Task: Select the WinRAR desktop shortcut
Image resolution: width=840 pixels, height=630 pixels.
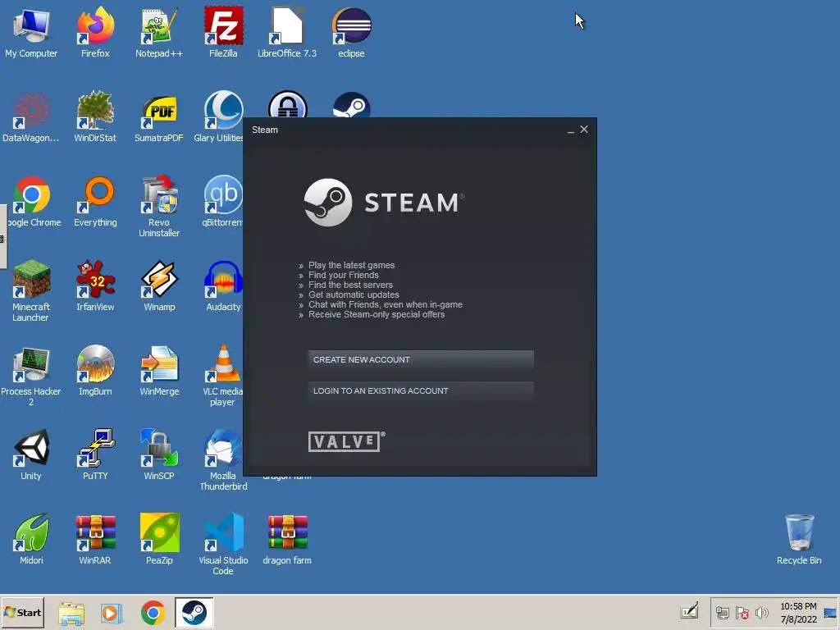Action: coord(95,540)
